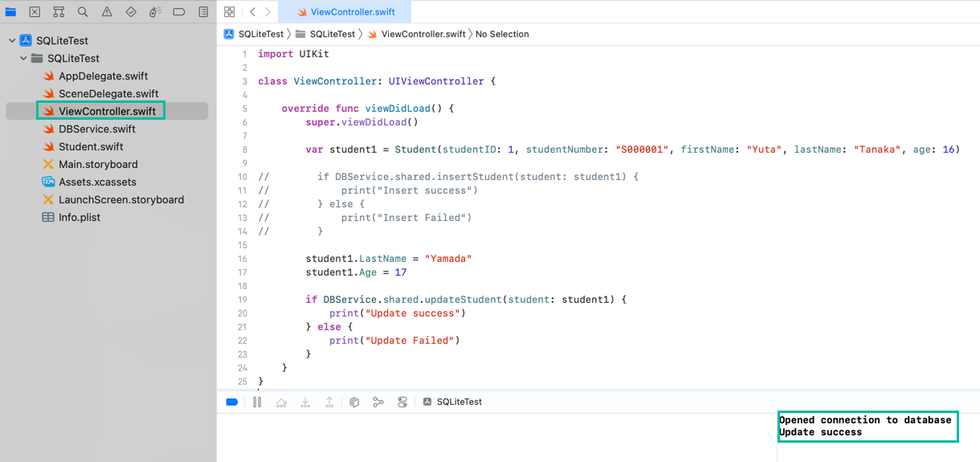Image resolution: width=980 pixels, height=462 pixels.
Task: Click the storyboard icon beside Main.storyboard
Action: point(48,165)
